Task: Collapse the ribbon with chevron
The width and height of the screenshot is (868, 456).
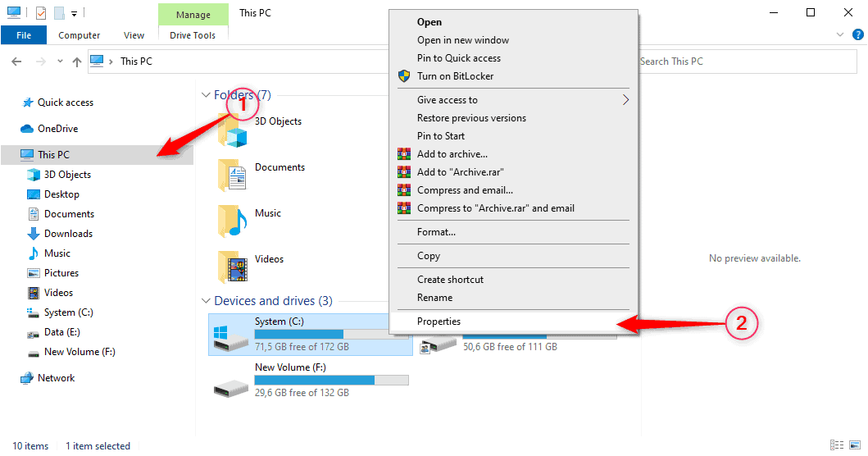Action: (x=840, y=35)
